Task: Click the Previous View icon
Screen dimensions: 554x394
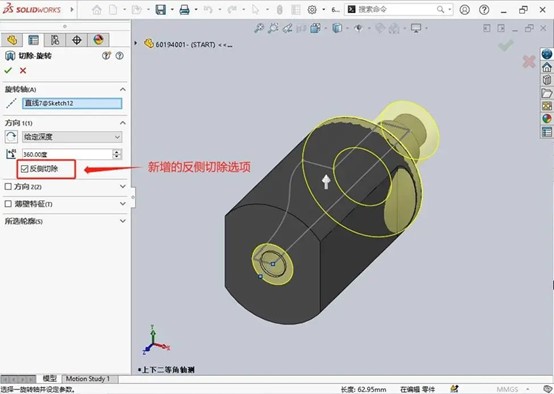Action: (287, 28)
